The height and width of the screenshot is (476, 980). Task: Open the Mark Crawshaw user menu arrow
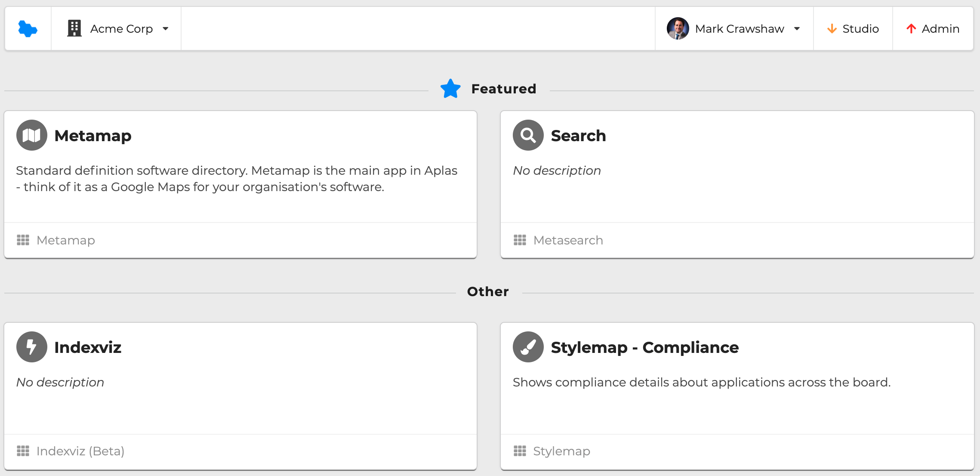coord(797,29)
